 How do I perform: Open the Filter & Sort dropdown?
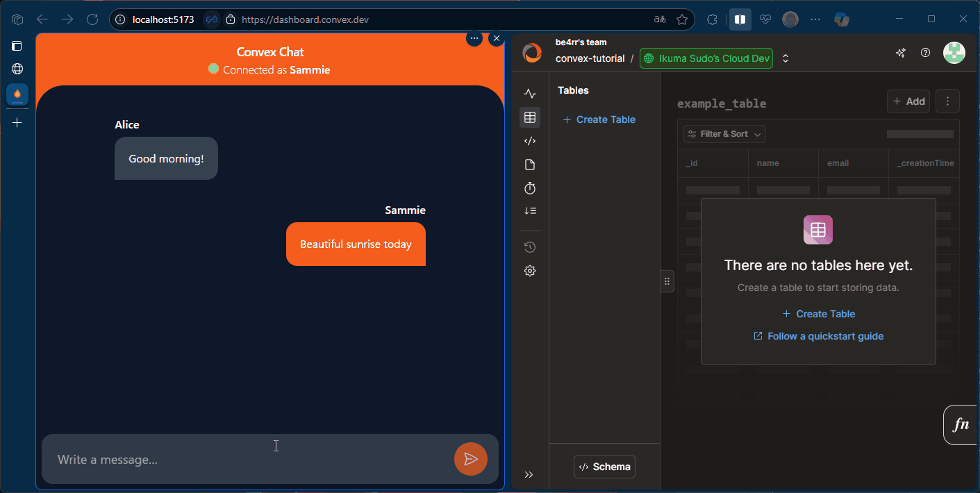(724, 134)
